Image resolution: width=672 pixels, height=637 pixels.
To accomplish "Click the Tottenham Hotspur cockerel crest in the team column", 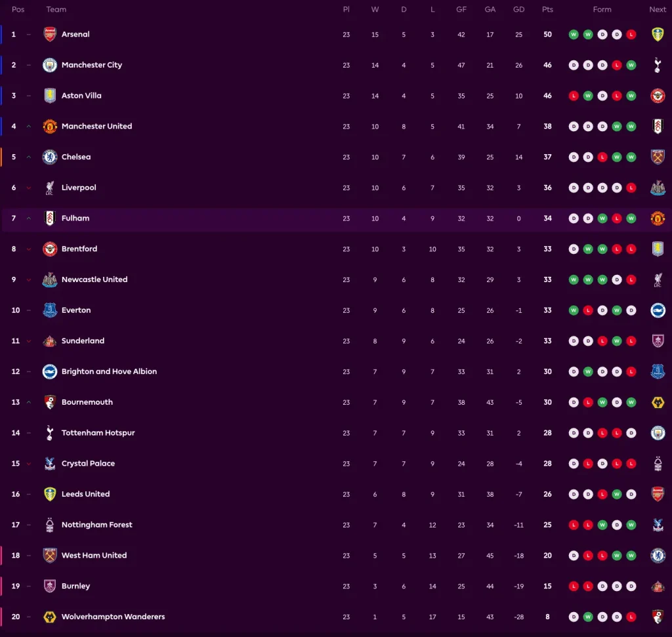I will point(50,433).
